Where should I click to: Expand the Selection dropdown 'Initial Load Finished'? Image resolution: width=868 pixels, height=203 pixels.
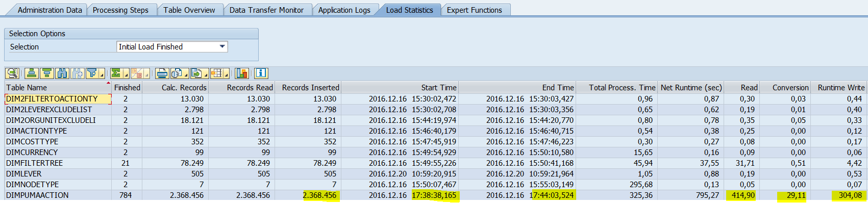tap(222, 47)
